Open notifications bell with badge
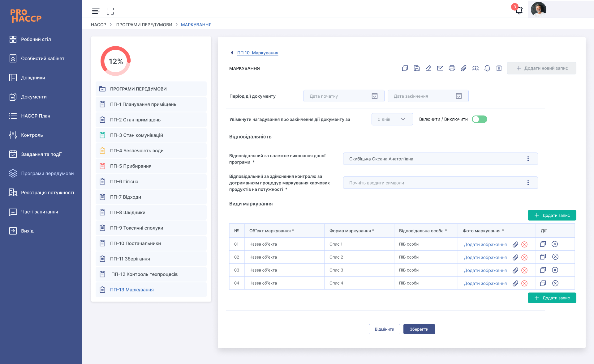Viewport: 594px width, 364px height. pos(519,10)
